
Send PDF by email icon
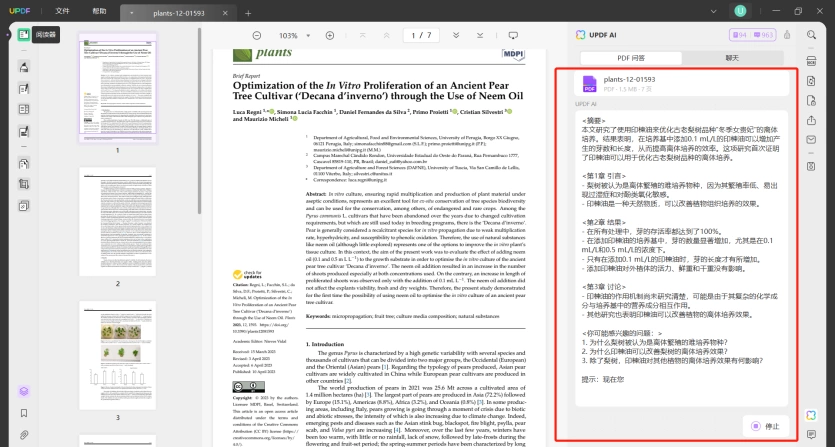tap(811, 140)
